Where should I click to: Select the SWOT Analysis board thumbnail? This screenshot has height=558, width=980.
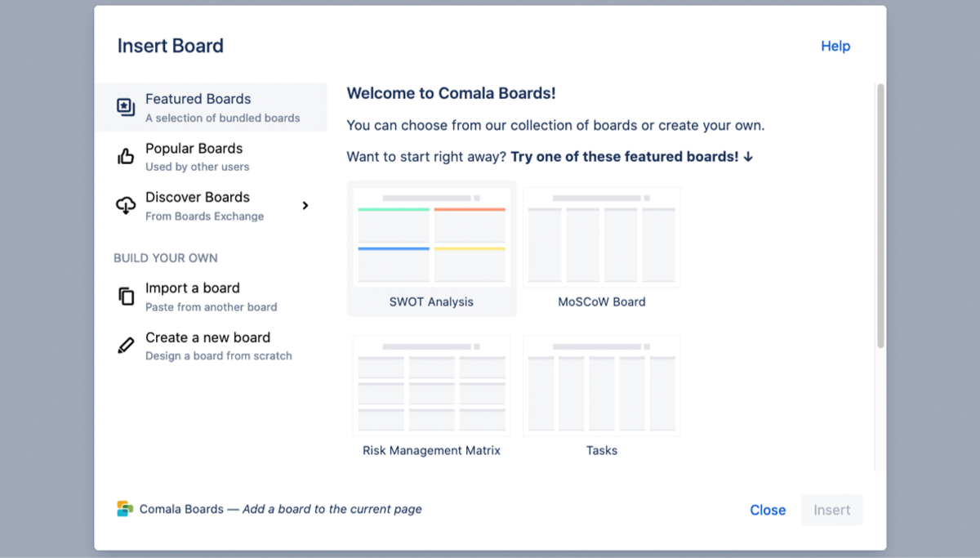tap(431, 237)
